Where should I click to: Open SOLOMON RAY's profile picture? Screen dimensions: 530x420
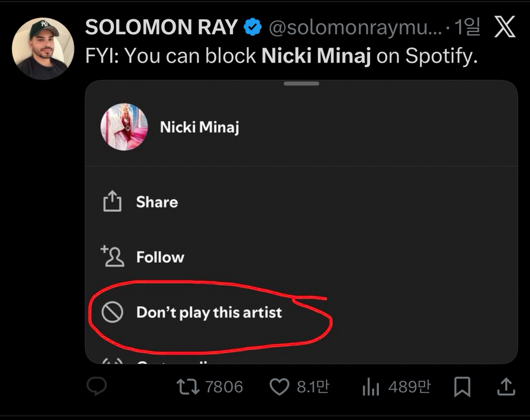click(43, 49)
